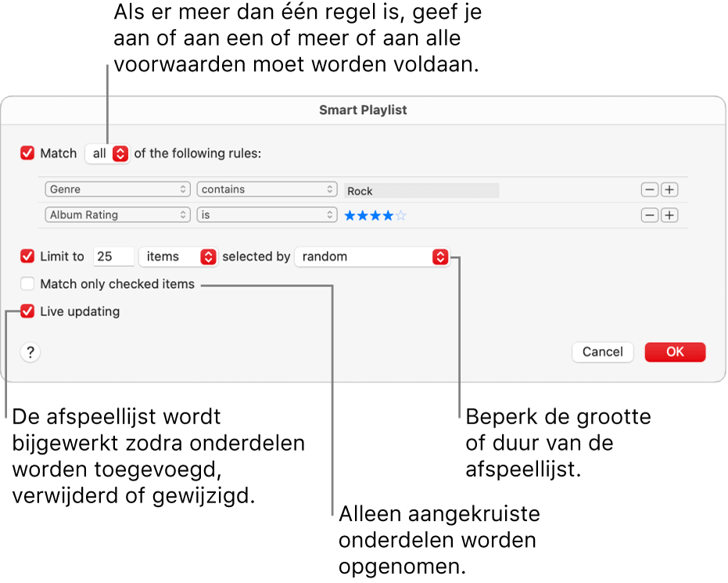Click the 'of the following rules:' label
This screenshot has height=583, width=728.
point(198,153)
